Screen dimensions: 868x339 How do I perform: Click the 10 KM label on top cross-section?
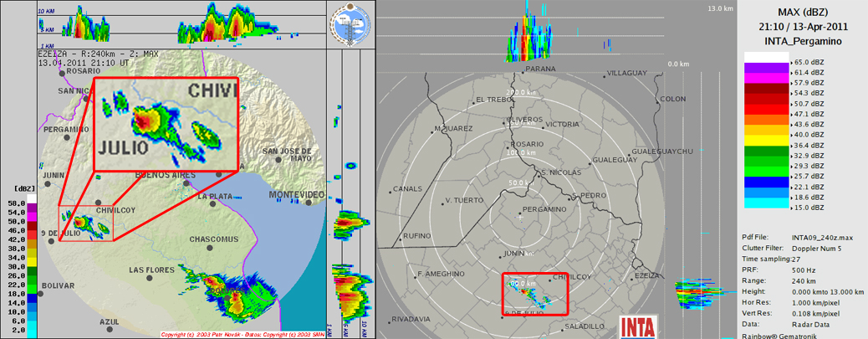point(45,11)
